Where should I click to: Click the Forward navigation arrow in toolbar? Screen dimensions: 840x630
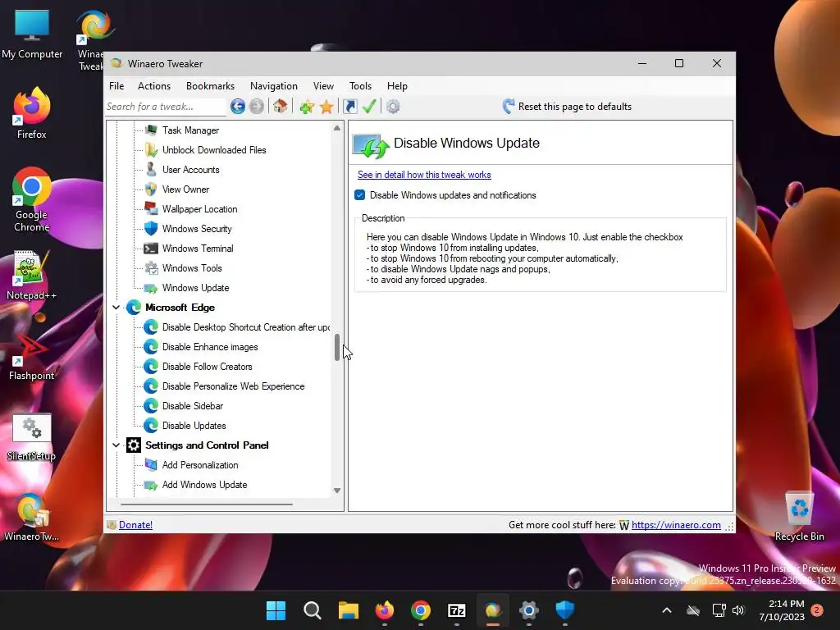click(257, 106)
